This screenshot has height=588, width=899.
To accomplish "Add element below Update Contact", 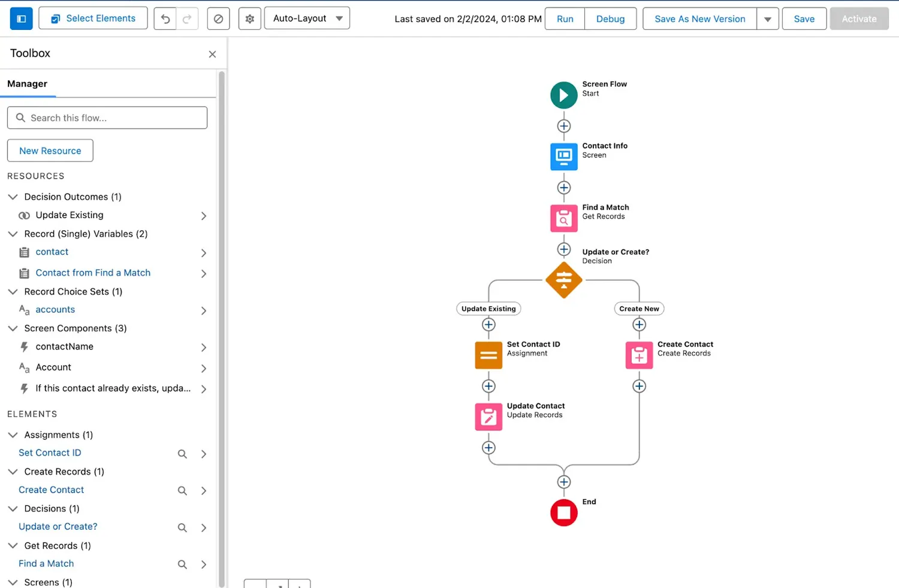I will (x=488, y=448).
